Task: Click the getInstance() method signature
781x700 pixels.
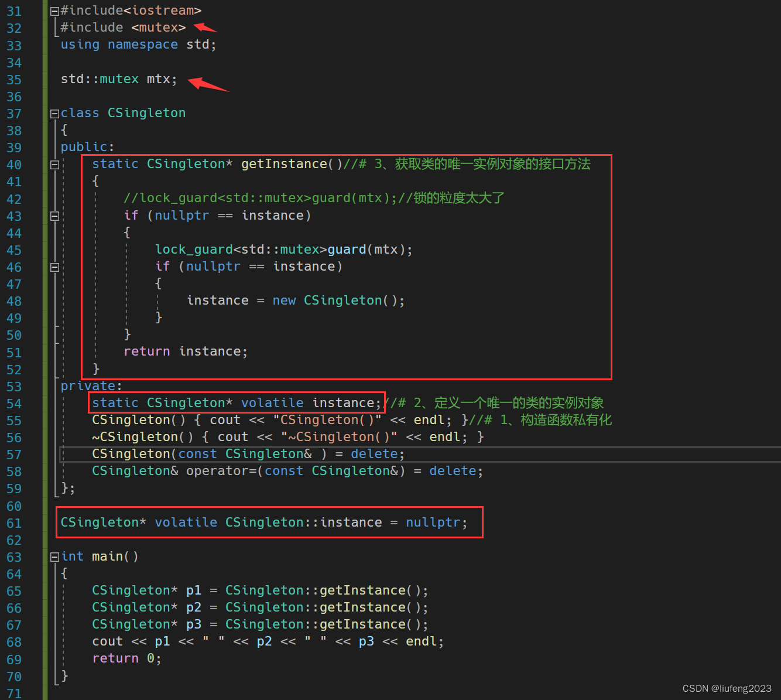Action: pyautogui.click(x=217, y=164)
